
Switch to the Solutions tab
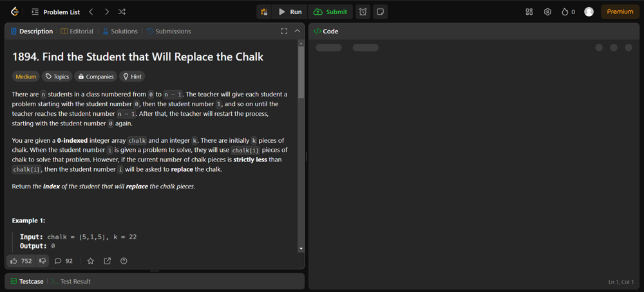pyautogui.click(x=120, y=31)
